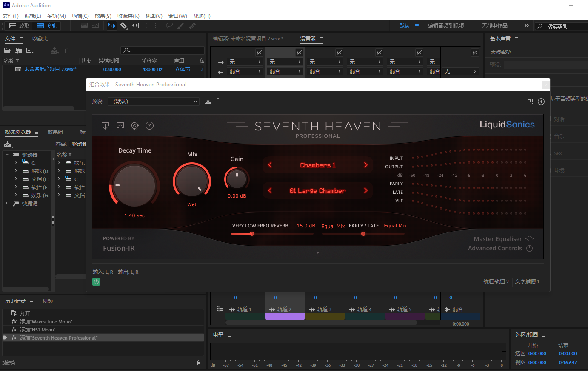Toggle Equal Mix for EARLY / LATE
The width and height of the screenshot is (588, 371).
tap(395, 226)
